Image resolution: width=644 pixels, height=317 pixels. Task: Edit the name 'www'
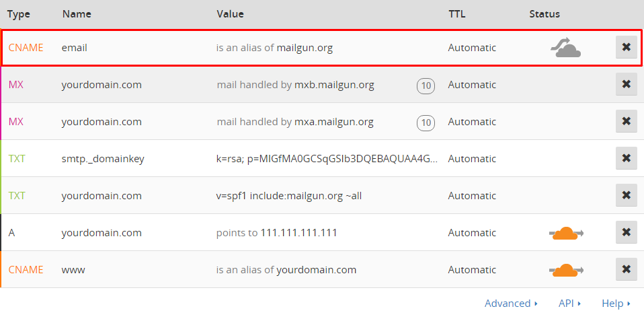tap(73, 270)
